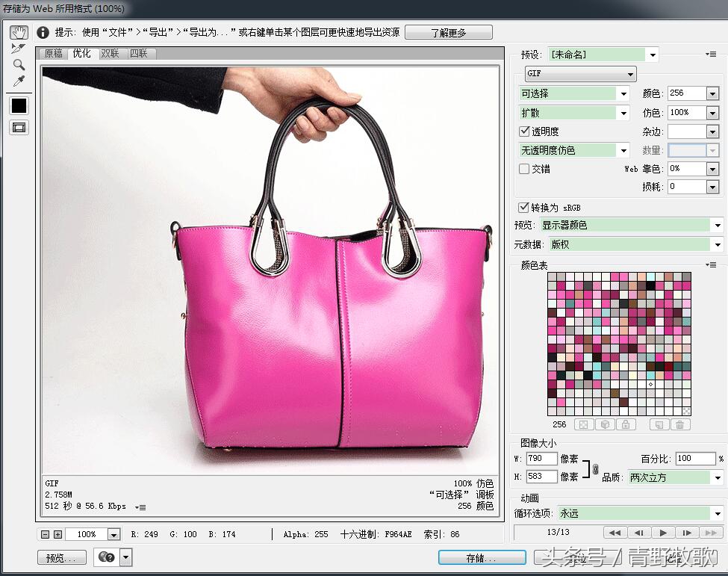Switch to the 优化 tab
Viewport: 728px width, 576px height.
81,53
